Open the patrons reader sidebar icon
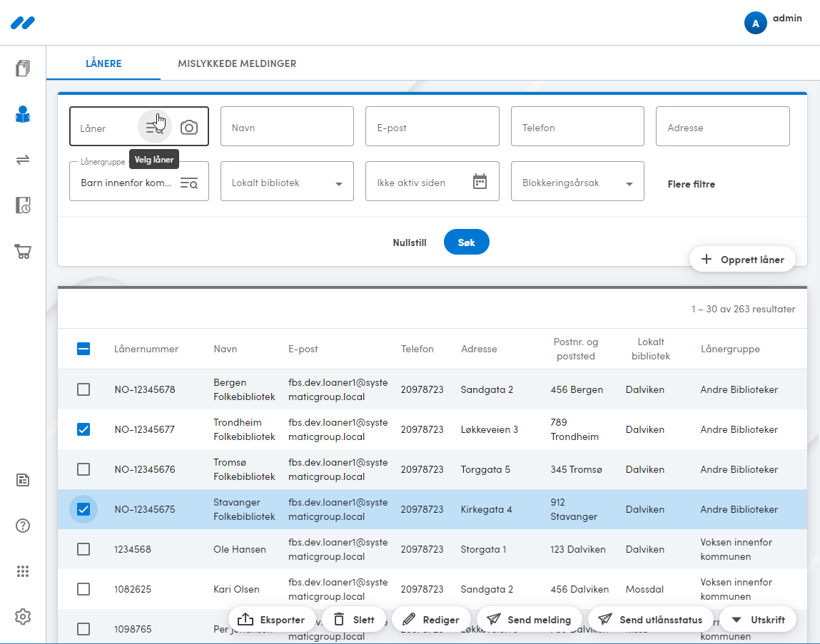820x644 pixels. (x=23, y=114)
